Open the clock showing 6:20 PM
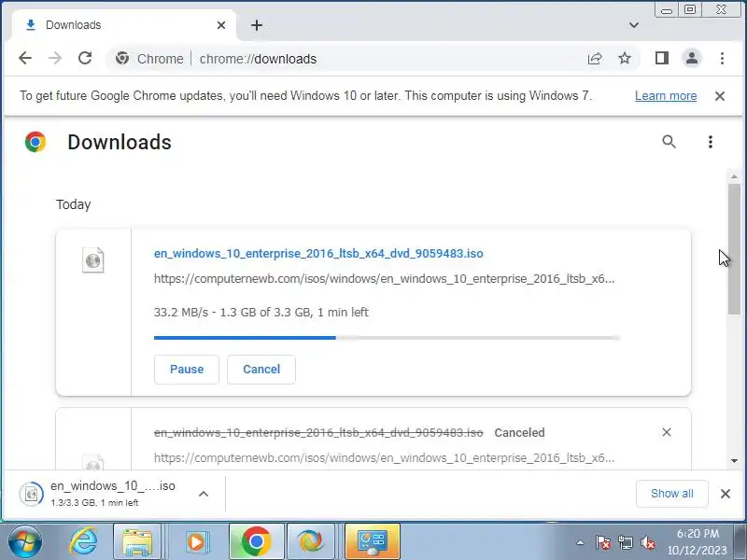Screen dimensions: 747x560 tap(698, 542)
